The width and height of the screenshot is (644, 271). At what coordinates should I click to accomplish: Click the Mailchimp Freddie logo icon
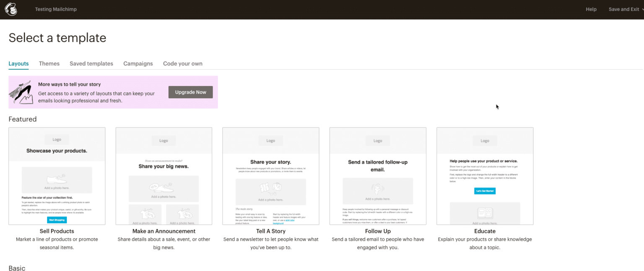10,9
